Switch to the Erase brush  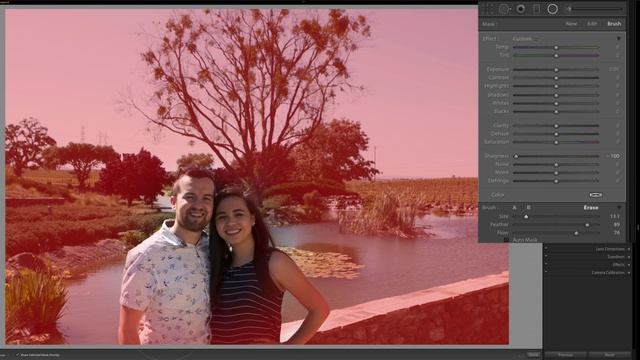tap(591, 208)
